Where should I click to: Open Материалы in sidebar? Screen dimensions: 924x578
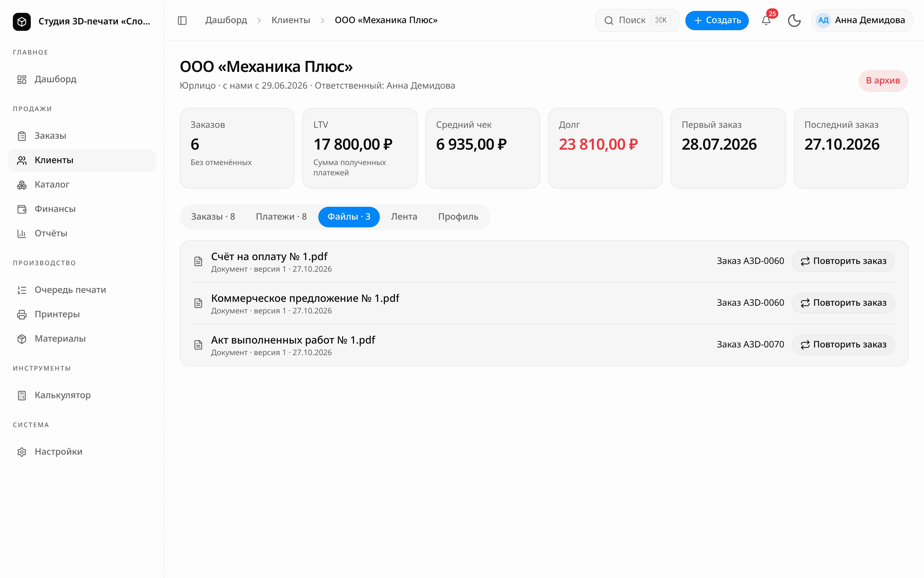82,339
